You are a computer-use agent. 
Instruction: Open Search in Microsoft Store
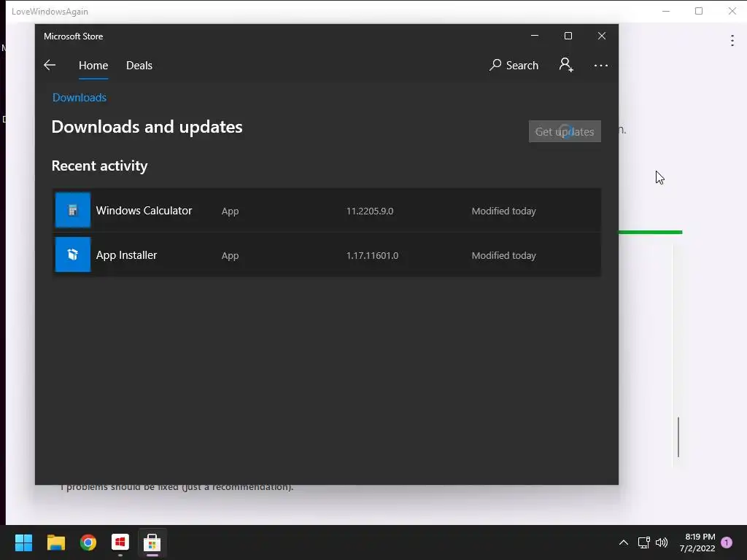coord(514,65)
